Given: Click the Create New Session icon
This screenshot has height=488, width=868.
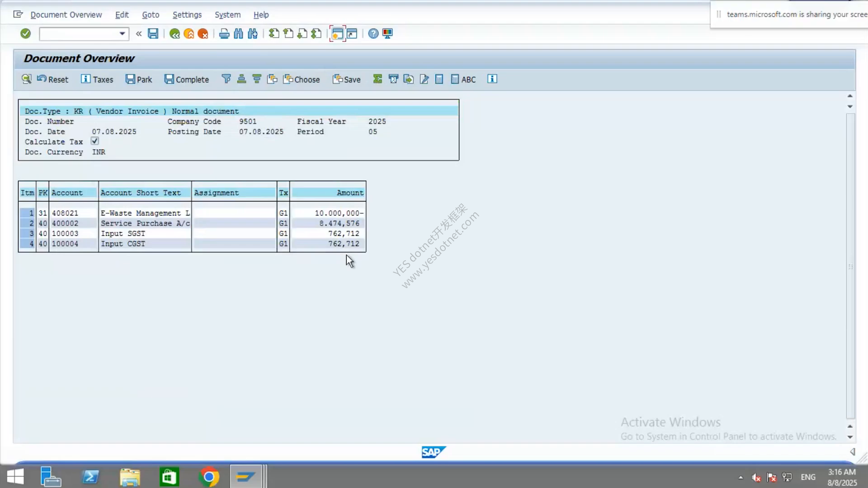Looking at the screenshot, I should tap(337, 33).
